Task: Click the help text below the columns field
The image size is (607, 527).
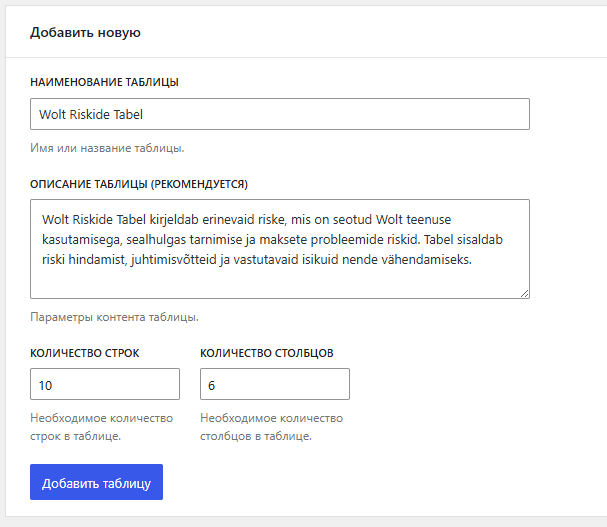Action: click(272, 427)
